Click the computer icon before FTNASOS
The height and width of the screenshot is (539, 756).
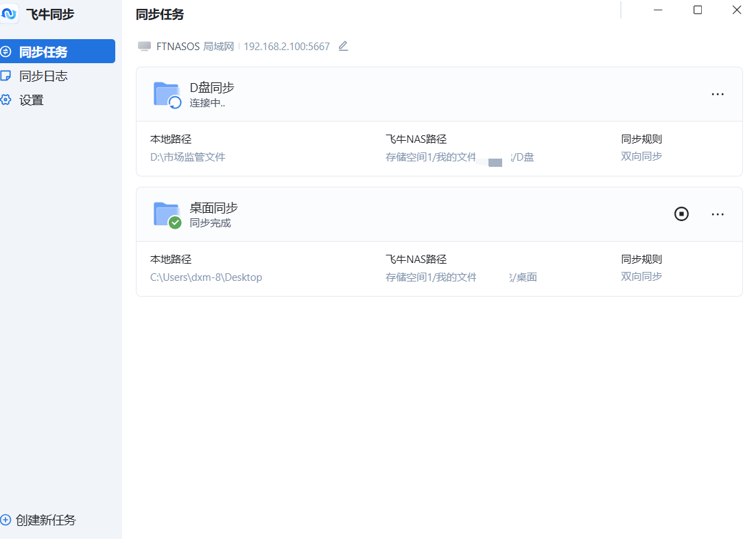tap(144, 45)
